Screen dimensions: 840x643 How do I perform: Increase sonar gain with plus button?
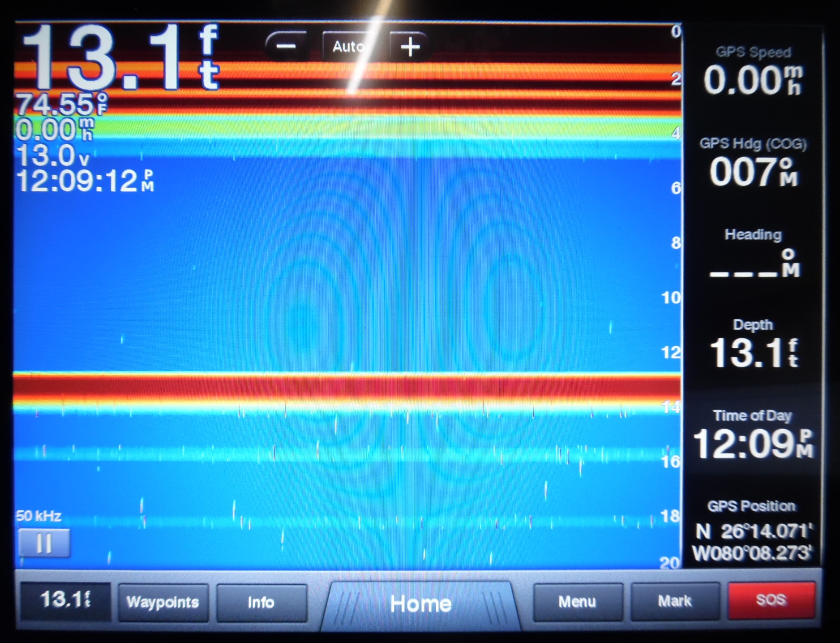pos(411,46)
